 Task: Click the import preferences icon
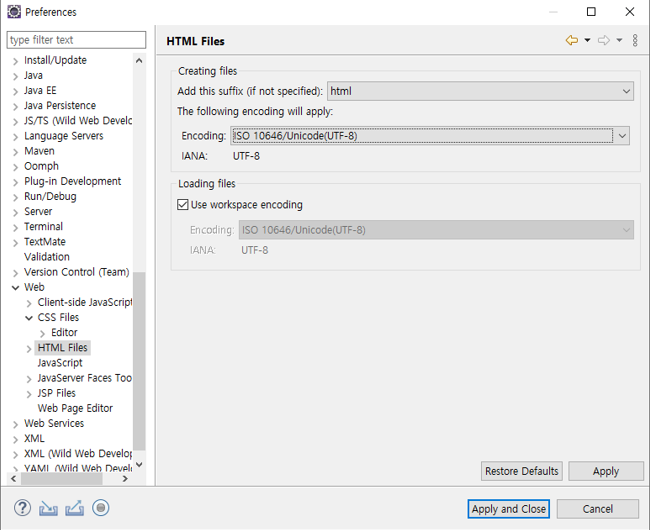pos(49,508)
